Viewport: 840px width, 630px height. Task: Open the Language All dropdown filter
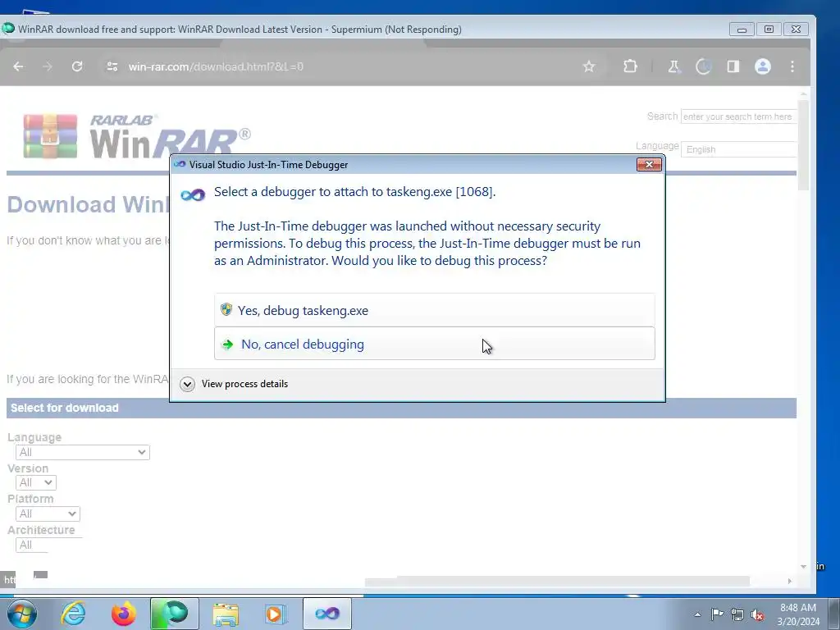point(83,452)
